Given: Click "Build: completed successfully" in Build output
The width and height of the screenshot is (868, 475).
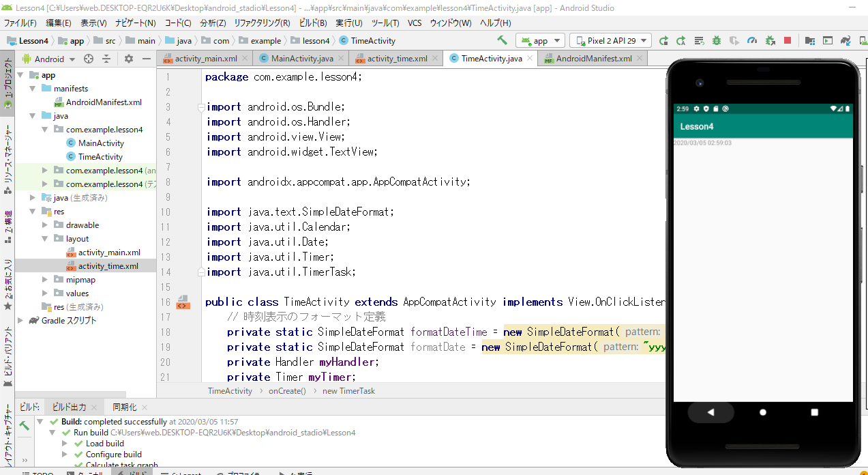Looking at the screenshot, I should tap(114, 422).
